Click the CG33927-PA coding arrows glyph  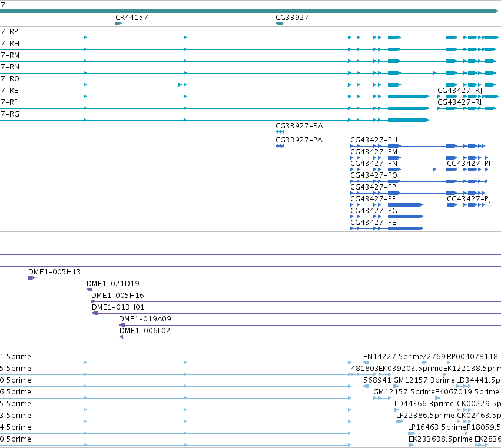[280, 146]
